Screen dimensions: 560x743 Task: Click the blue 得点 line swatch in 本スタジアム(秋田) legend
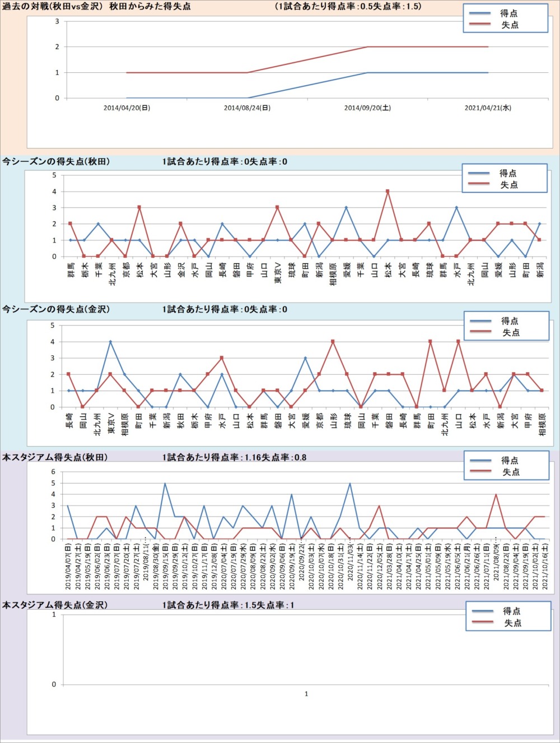tap(480, 461)
